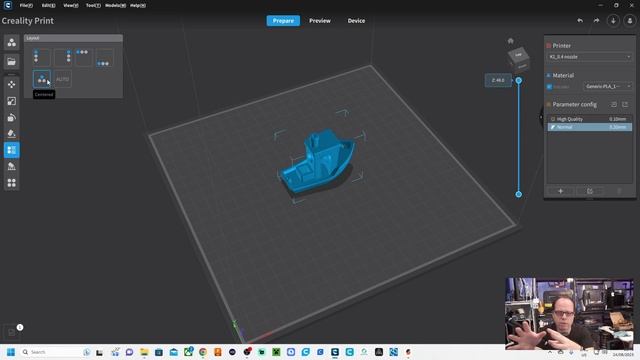Switch to the Device tab
This screenshot has height=360, width=640.
pos(356,20)
